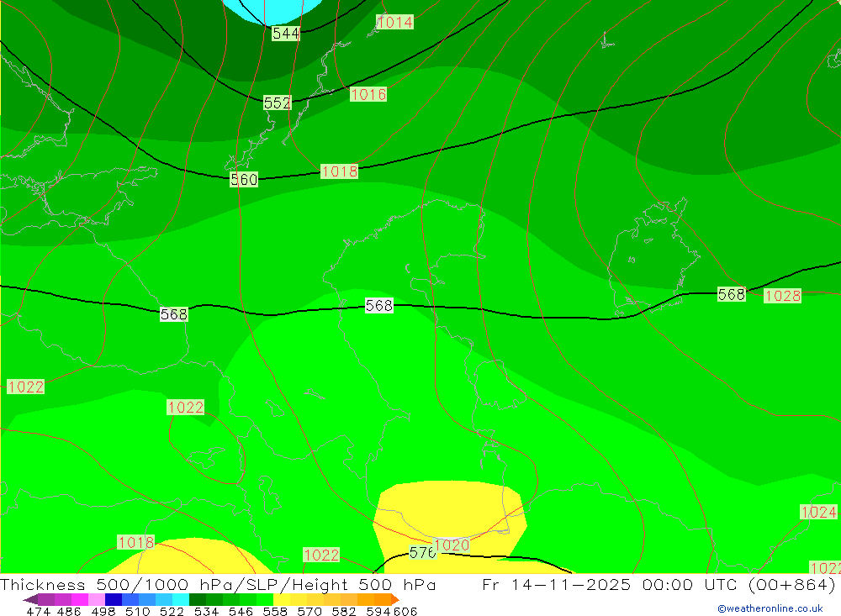Screen dimensions: 841x616
Task: Select the 1028 pressure label
Action: pyautogui.click(x=782, y=296)
